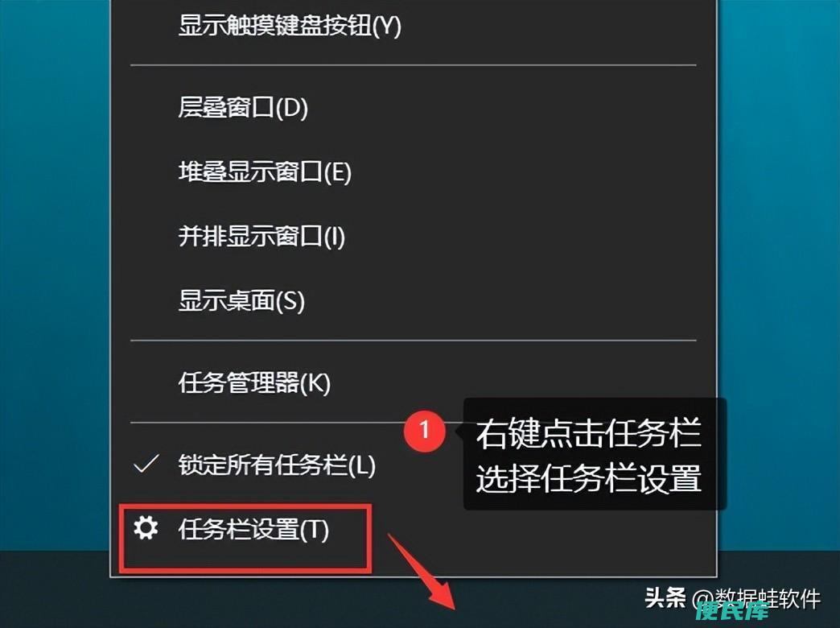This screenshot has height=628, width=840.
Task: Click desktop background left of the menu
Action: (x=55, y=268)
